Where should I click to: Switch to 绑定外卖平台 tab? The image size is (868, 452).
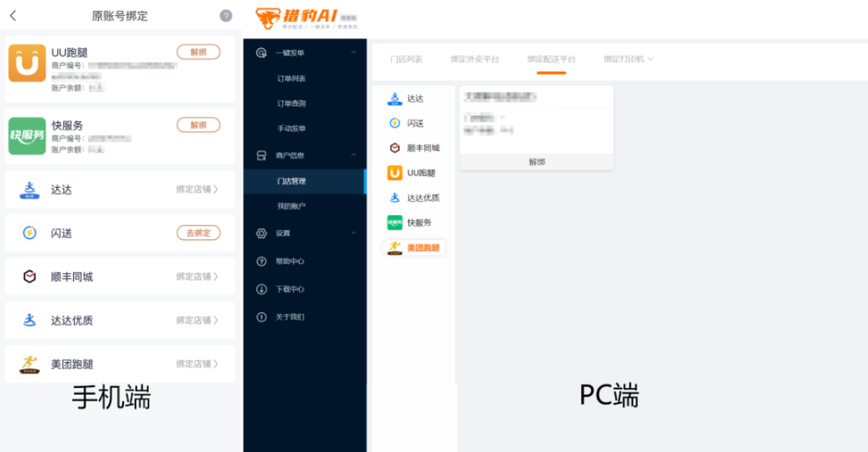pyautogui.click(x=474, y=59)
